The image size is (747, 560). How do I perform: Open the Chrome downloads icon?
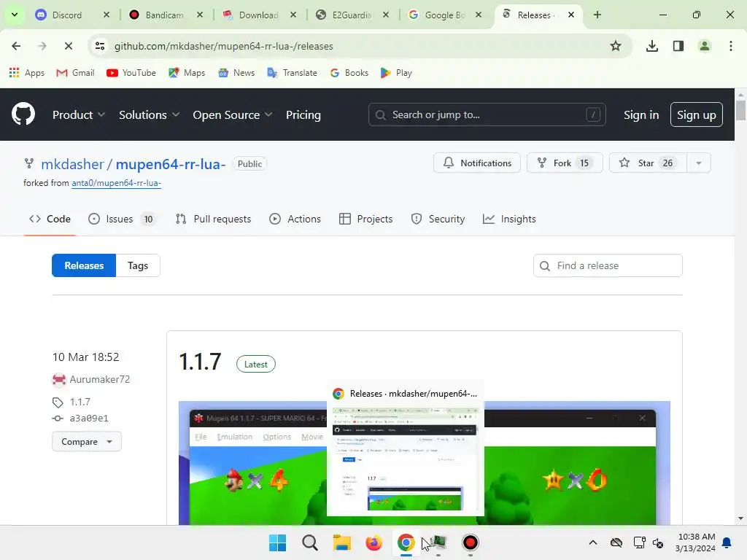tap(651, 46)
